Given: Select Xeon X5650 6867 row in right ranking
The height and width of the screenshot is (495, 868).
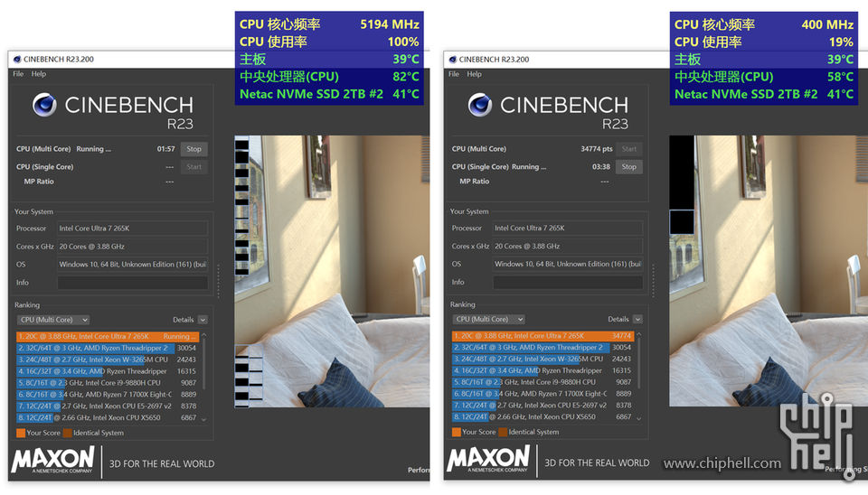Looking at the screenshot, I should 542,417.
